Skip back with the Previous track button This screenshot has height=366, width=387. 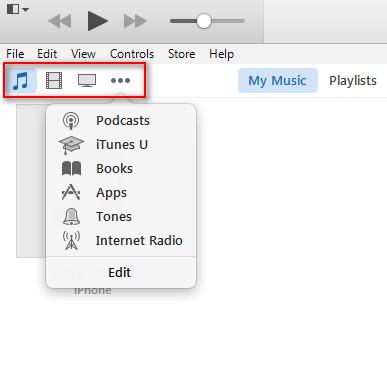click(x=60, y=21)
